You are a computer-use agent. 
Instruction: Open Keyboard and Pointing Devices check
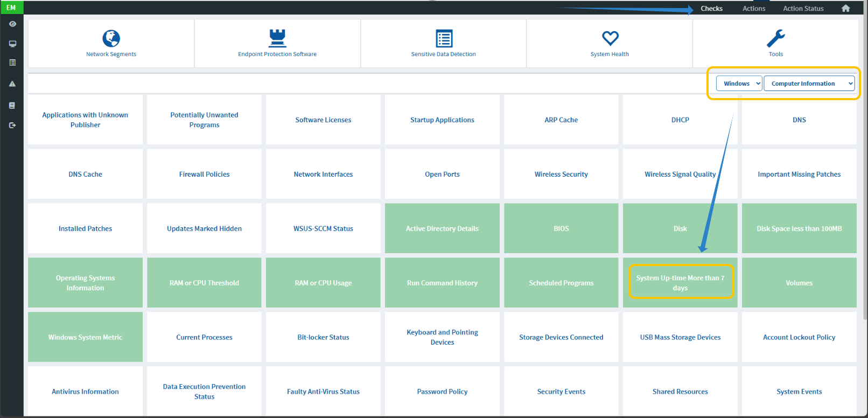(x=442, y=337)
